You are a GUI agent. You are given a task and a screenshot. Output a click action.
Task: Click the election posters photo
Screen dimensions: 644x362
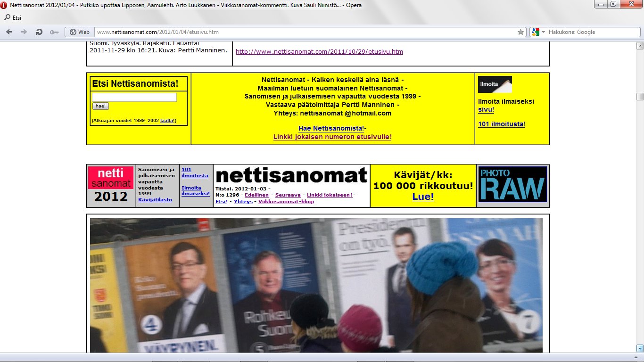click(x=316, y=285)
